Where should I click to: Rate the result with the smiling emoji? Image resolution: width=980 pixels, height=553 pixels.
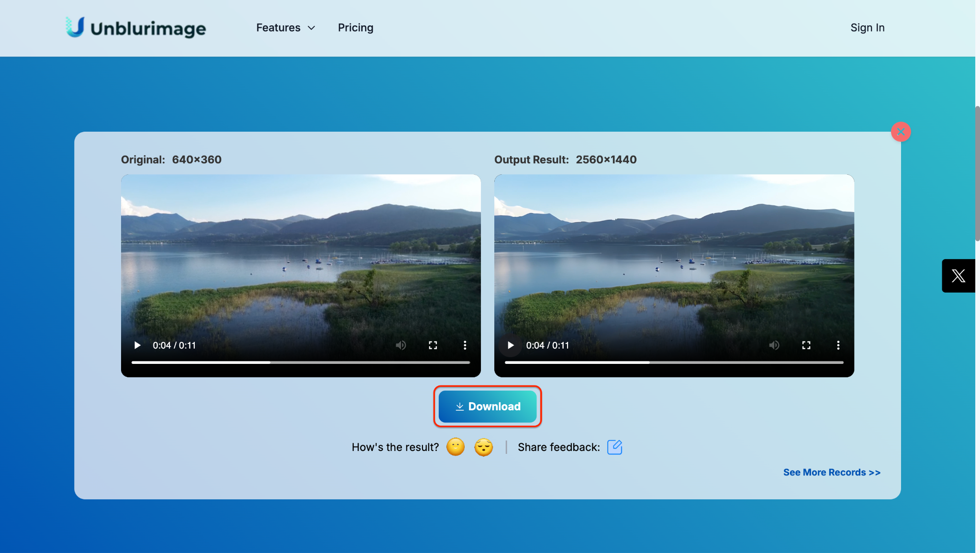pyautogui.click(x=455, y=447)
